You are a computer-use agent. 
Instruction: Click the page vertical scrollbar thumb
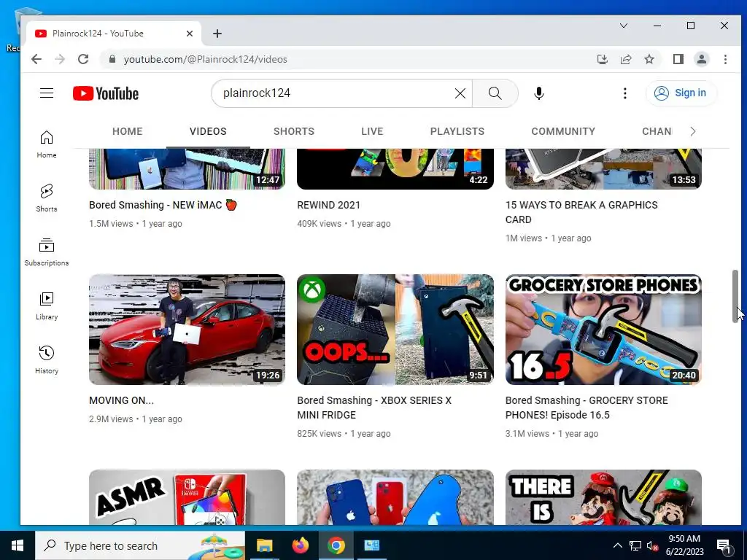click(x=735, y=296)
